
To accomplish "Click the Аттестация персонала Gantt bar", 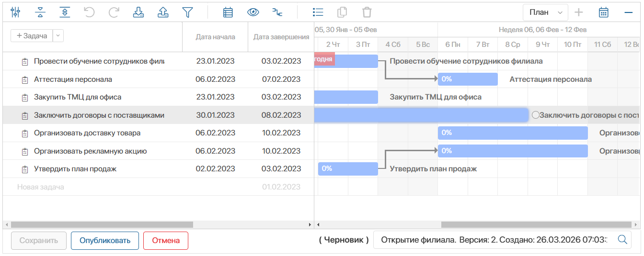I will tap(468, 79).
